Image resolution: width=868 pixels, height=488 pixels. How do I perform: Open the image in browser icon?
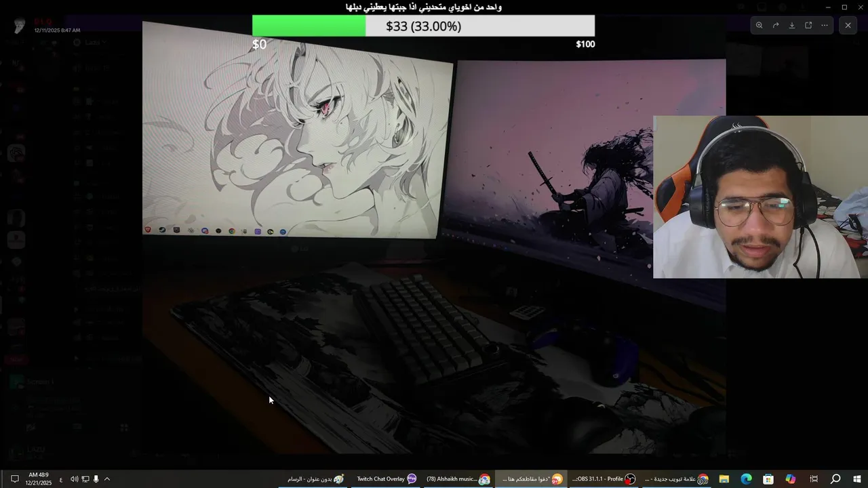click(808, 25)
